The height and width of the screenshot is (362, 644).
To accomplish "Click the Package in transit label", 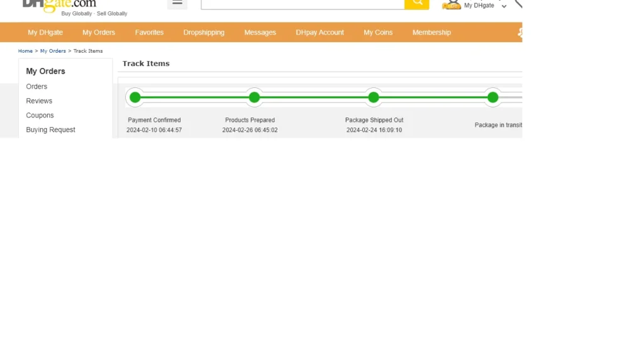I will coord(498,125).
